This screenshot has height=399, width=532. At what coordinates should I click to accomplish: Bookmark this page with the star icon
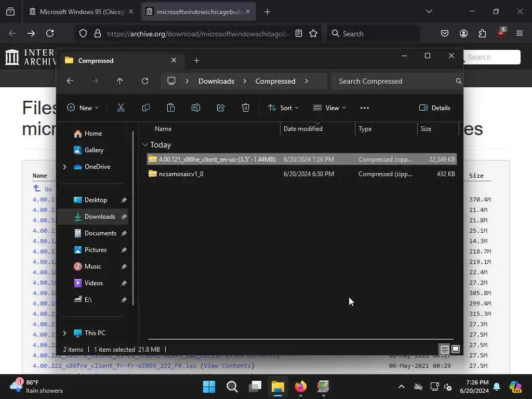(313, 33)
